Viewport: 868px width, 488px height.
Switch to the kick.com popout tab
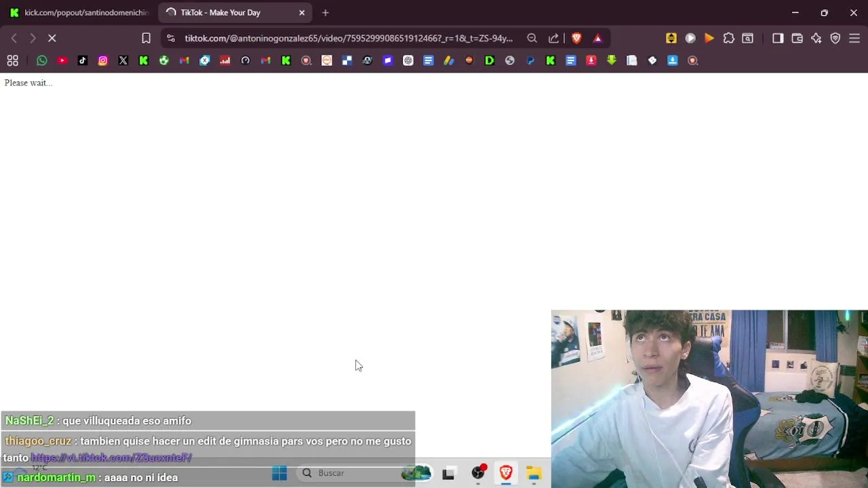click(79, 12)
